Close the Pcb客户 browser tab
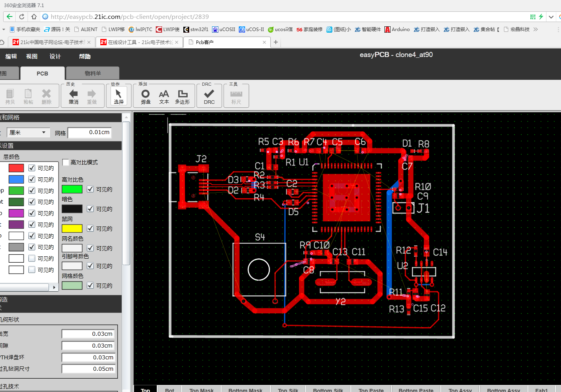This screenshot has height=392, width=561. coord(264,42)
